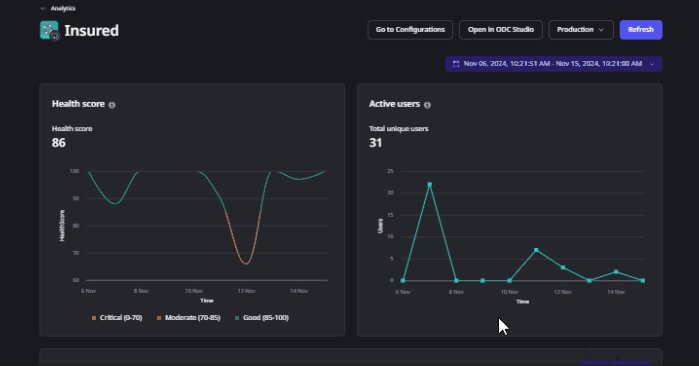
Task: Click the calendar icon in date range
Action: pos(456,64)
